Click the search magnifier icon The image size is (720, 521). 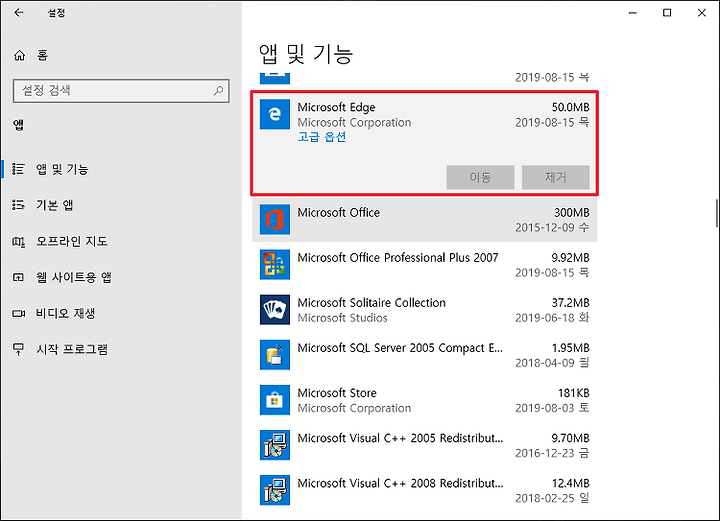pos(218,90)
